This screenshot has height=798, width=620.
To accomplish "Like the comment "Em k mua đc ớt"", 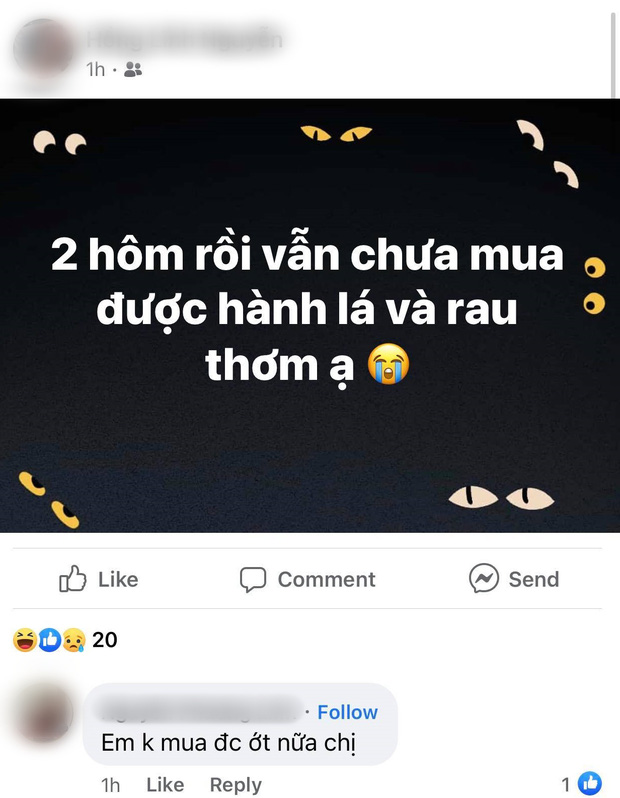I will [x=165, y=785].
